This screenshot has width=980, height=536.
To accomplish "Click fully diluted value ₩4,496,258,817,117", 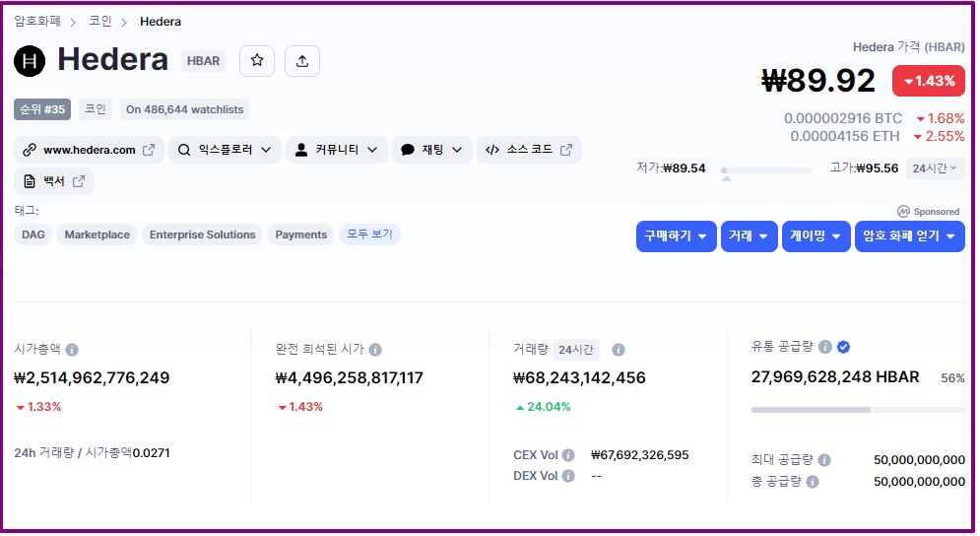I will point(350,377).
